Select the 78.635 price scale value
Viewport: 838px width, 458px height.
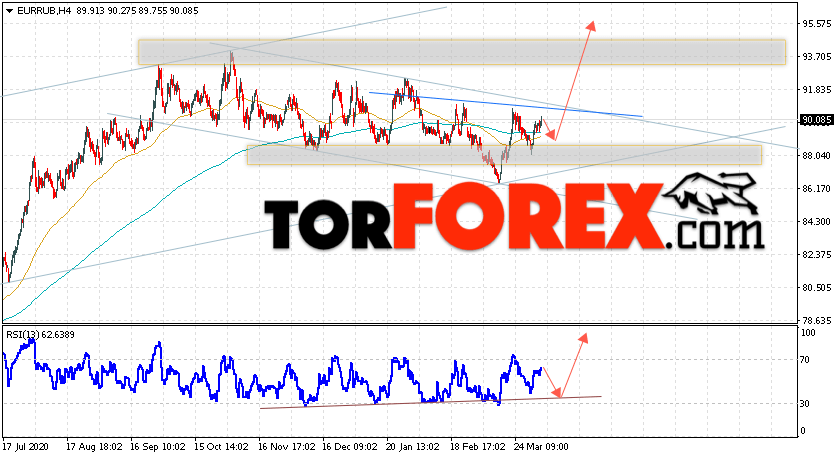tap(817, 321)
